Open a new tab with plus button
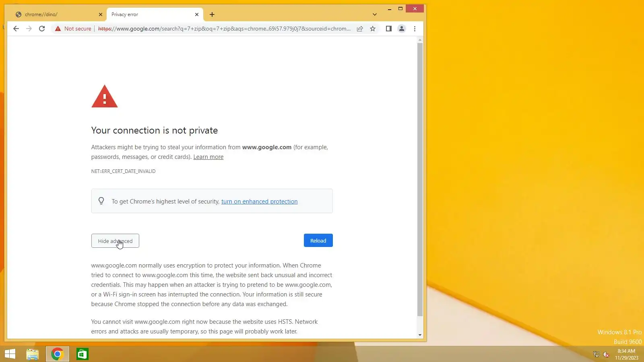The height and width of the screenshot is (362, 644). coord(212,14)
